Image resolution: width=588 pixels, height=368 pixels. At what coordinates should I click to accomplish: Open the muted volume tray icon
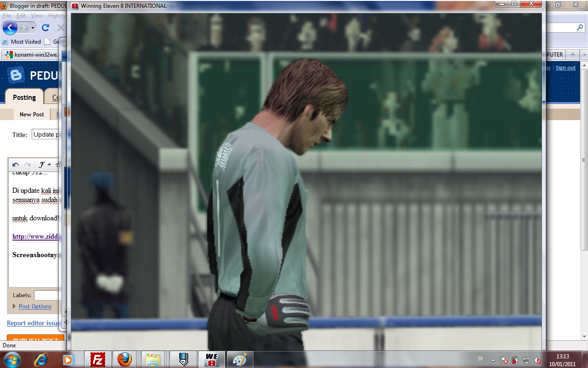tap(538, 361)
